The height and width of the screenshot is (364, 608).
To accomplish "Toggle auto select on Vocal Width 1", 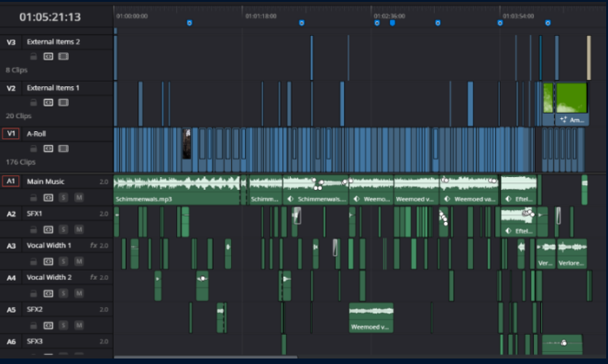I will [48, 261].
